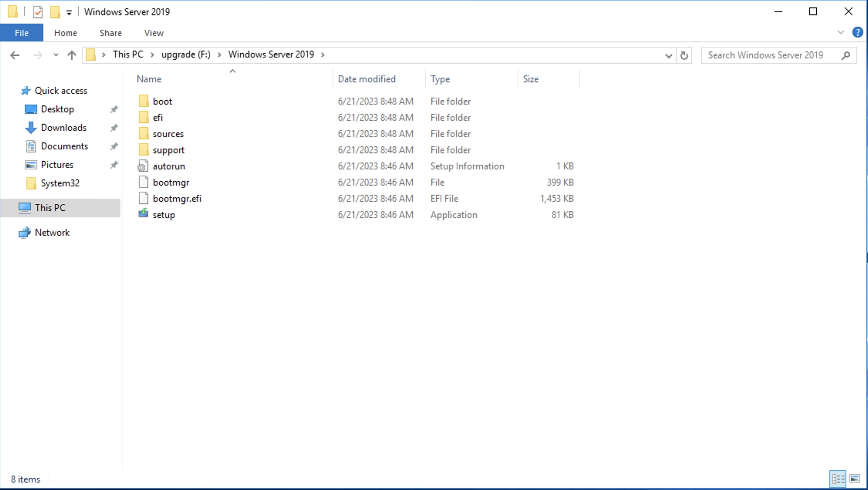Screen dimensions: 868x490
Task: Unpin Pictures using its pin icon
Action: [114, 165]
